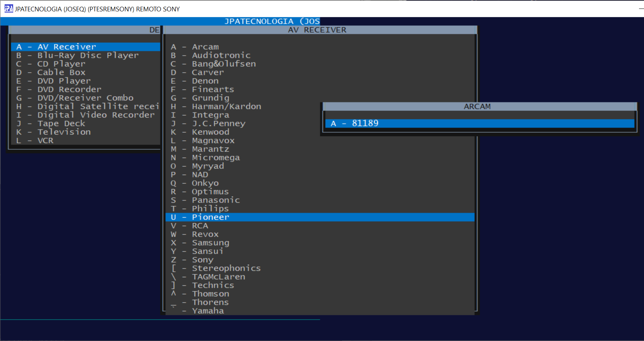This screenshot has height=341, width=644.
Task: Choose Bang&Olufsen brand
Action: (x=320, y=64)
